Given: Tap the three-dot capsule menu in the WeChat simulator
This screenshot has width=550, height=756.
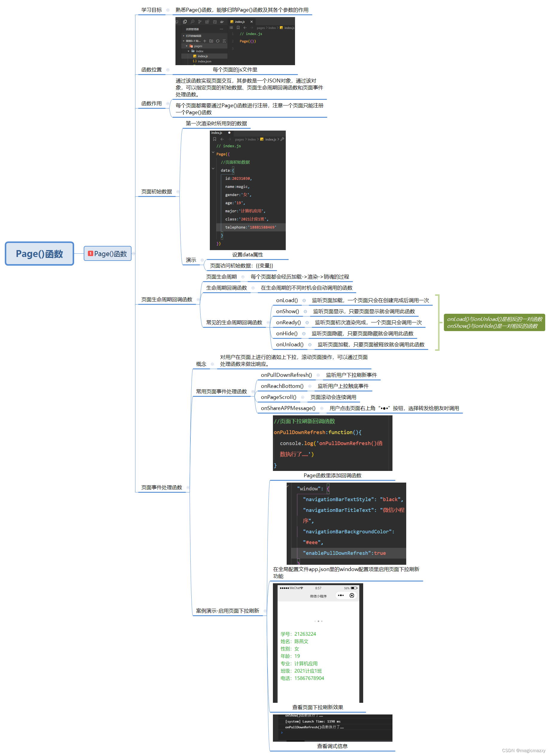Looking at the screenshot, I should coord(340,596).
